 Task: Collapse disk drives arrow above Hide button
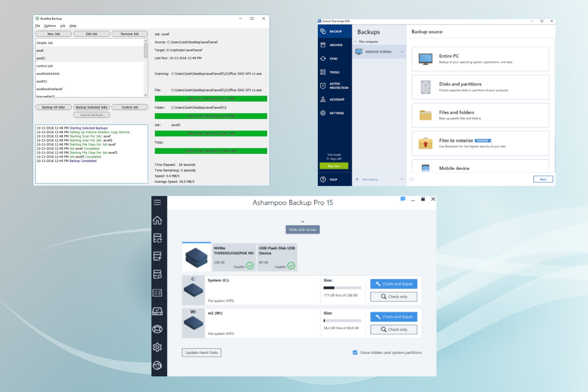(x=303, y=221)
